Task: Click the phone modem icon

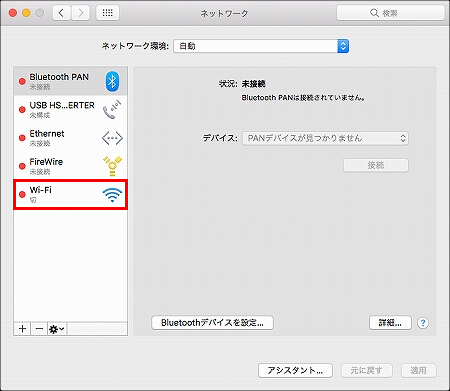Action: pyautogui.click(x=112, y=110)
